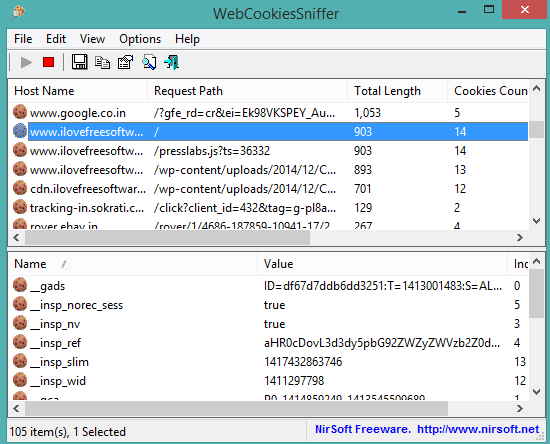Click the status text '105 item(s), 1 Selected'
The height and width of the screenshot is (444, 550).
coord(67,432)
